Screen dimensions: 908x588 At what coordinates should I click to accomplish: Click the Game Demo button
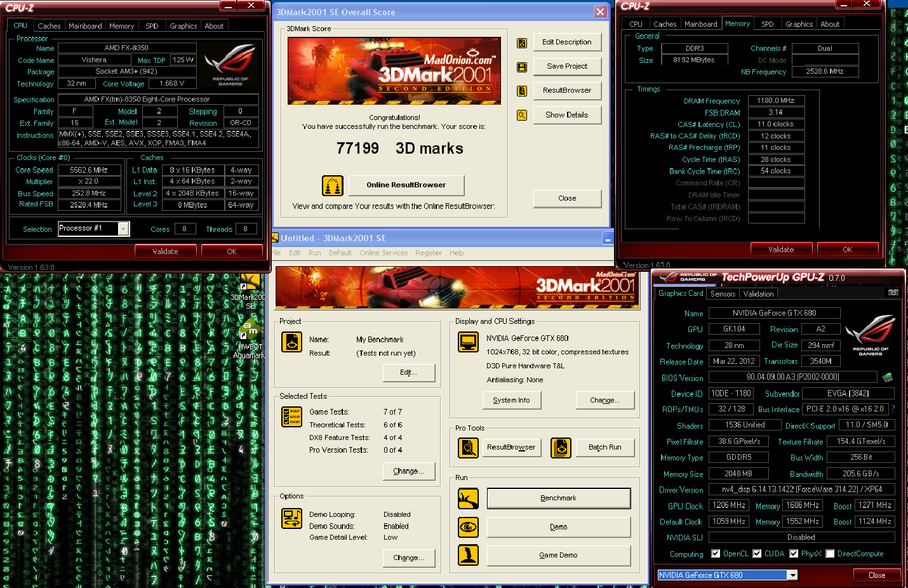click(559, 555)
